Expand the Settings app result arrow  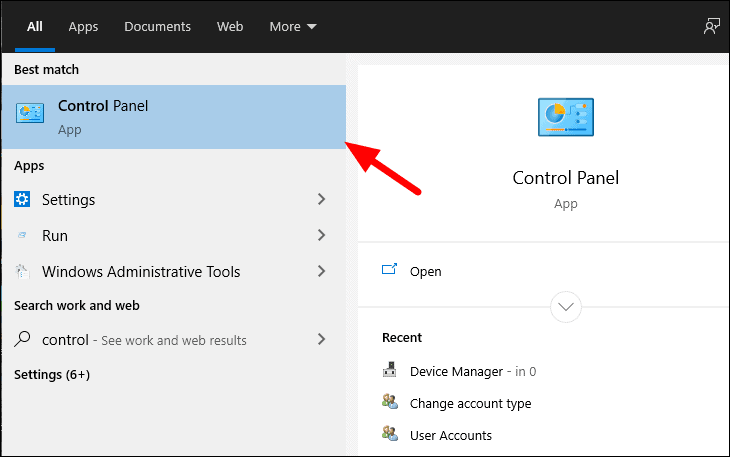click(x=321, y=199)
